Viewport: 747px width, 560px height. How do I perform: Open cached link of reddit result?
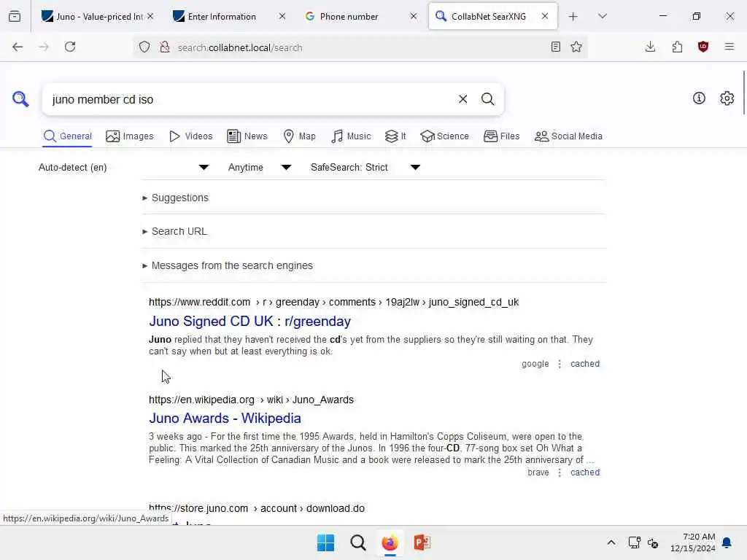(x=585, y=364)
